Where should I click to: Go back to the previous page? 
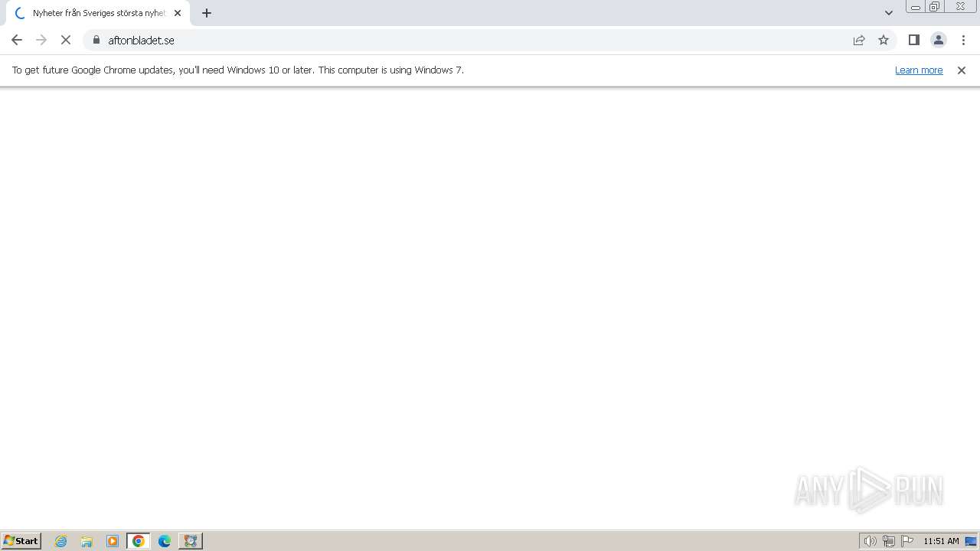[x=17, y=40]
